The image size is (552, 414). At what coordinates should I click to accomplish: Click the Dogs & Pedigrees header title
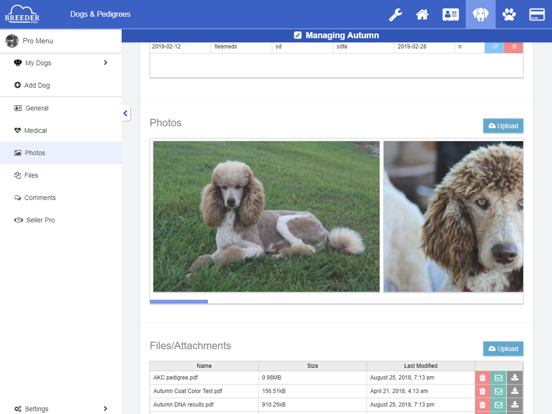pos(100,14)
